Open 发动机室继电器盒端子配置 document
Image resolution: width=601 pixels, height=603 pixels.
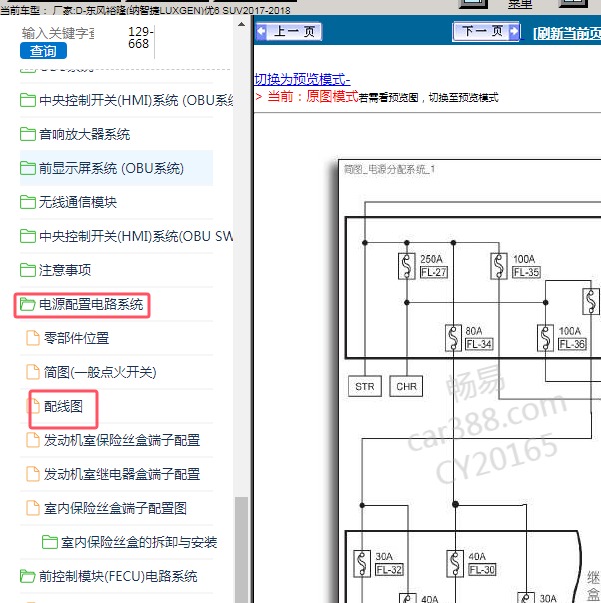click(x=113, y=474)
